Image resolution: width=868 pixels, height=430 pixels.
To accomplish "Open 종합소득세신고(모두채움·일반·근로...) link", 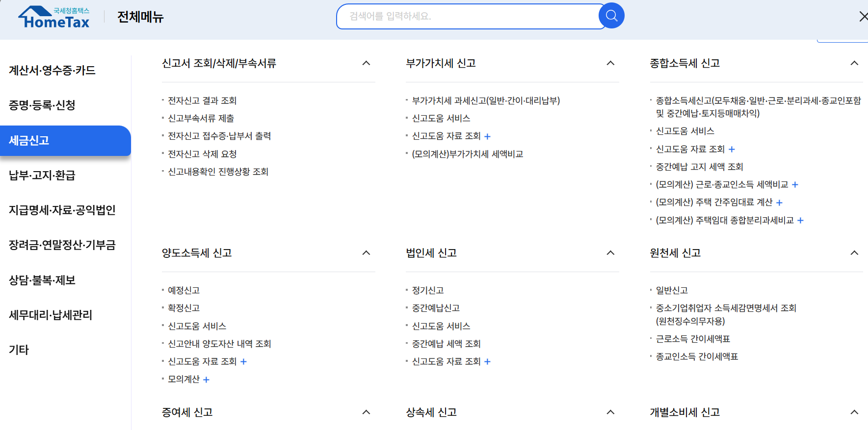I will pyautogui.click(x=759, y=107).
